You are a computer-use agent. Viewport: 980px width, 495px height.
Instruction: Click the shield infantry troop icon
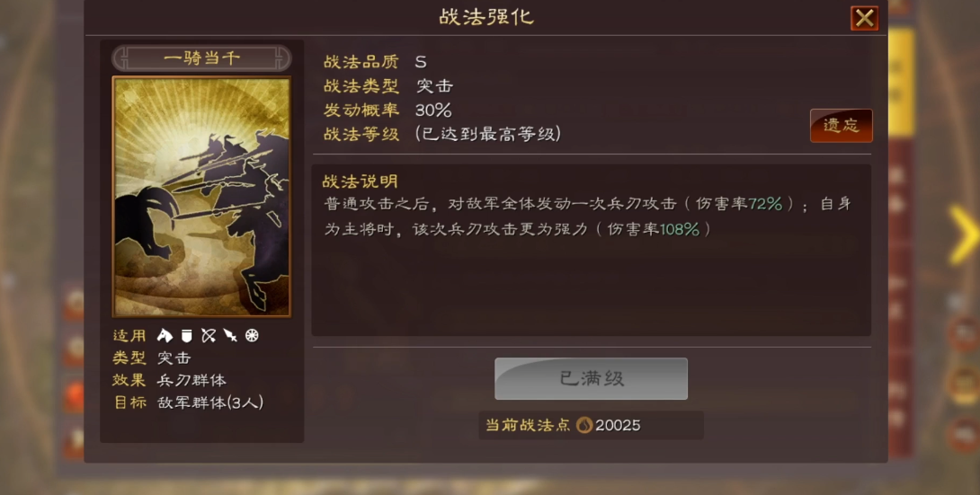click(186, 336)
